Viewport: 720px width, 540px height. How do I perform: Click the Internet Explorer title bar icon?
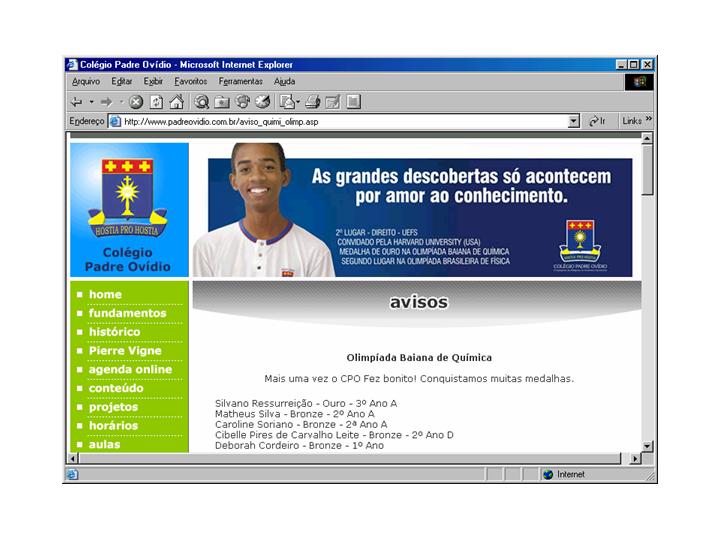72,65
